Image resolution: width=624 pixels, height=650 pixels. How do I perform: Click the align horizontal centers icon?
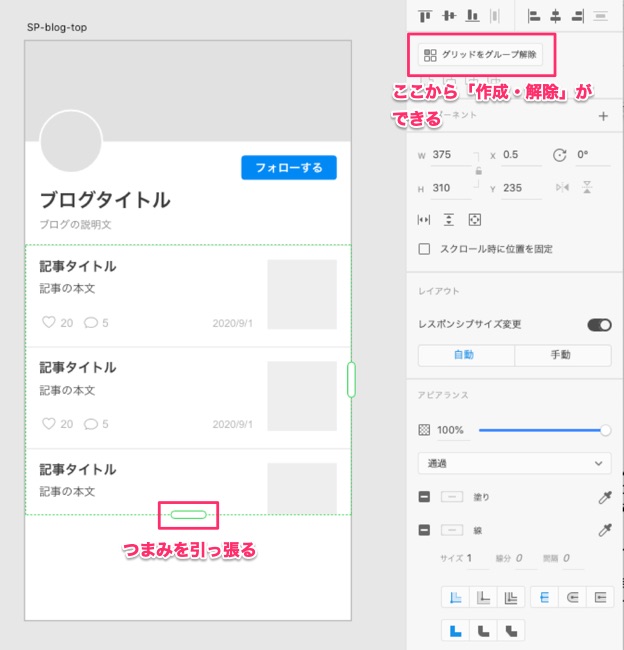[x=555, y=16]
